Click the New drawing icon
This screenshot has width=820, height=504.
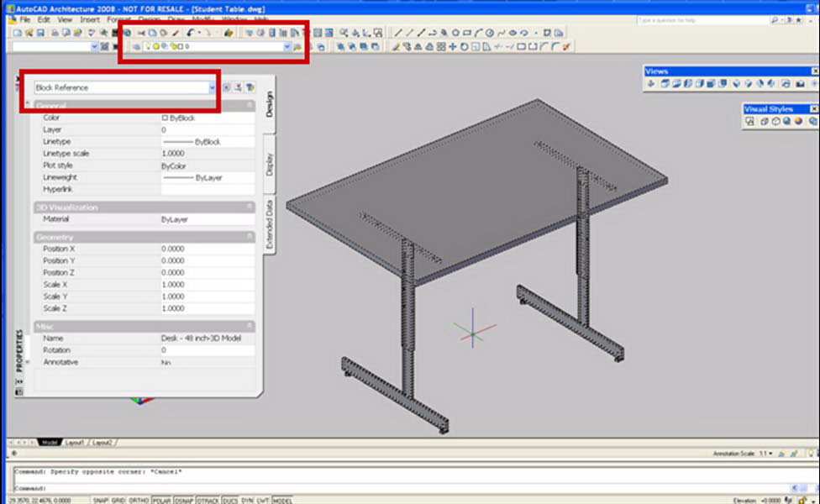[18, 33]
